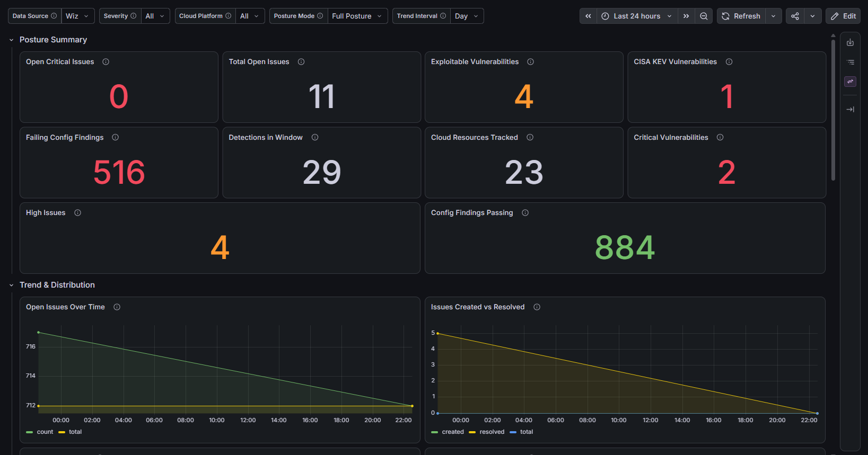Screen dimensions: 868x455
Task: Collapse the right sidebar with arrow icon
Action: coord(851,110)
